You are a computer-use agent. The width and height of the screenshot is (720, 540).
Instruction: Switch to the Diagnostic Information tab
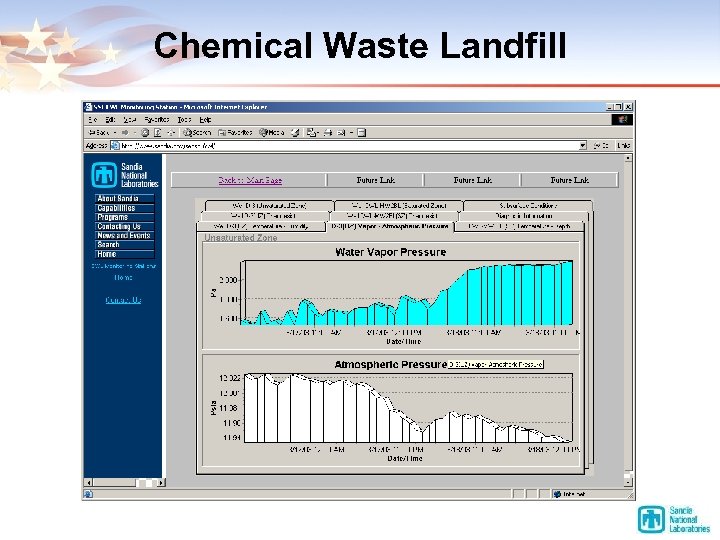point(524,216)
